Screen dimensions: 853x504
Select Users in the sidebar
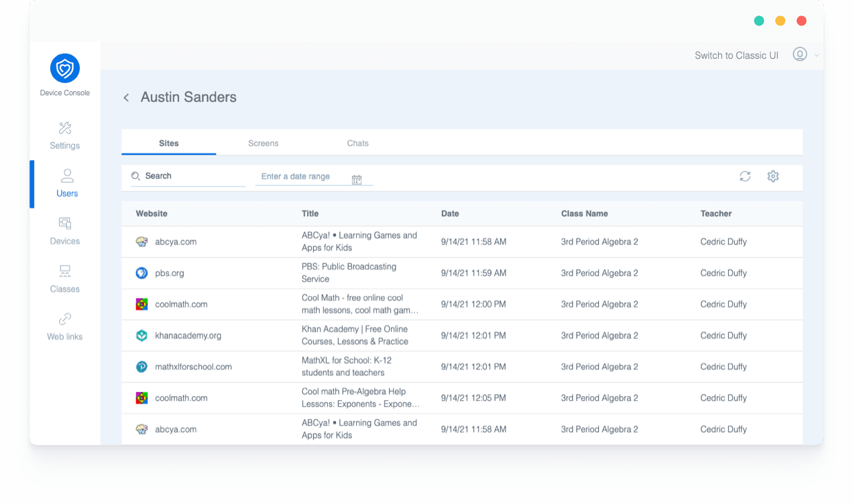click(x=67, y=184)
